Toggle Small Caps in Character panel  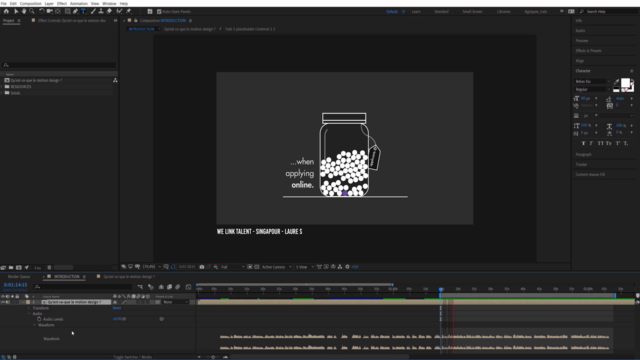pyautogui.click(x=609, y=143)
